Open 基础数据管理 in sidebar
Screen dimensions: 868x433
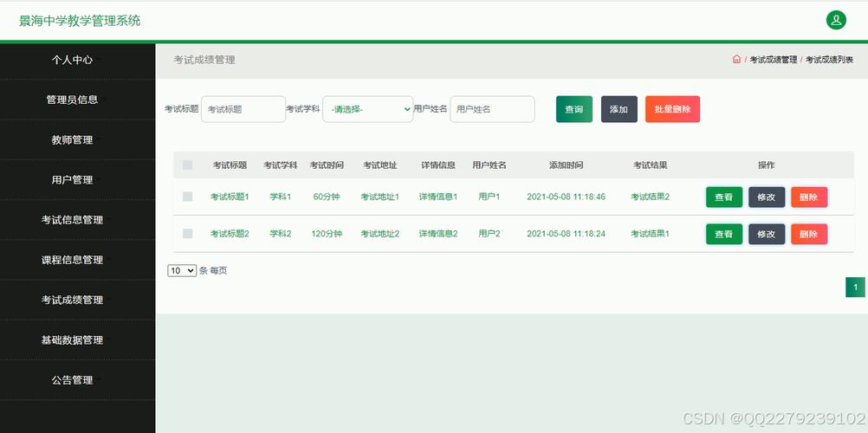72,340
